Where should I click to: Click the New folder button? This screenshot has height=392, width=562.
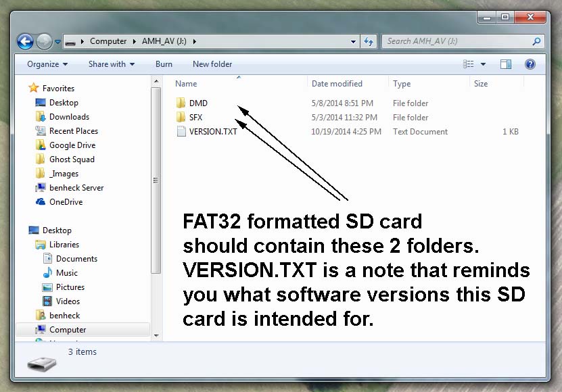[212, 64]
